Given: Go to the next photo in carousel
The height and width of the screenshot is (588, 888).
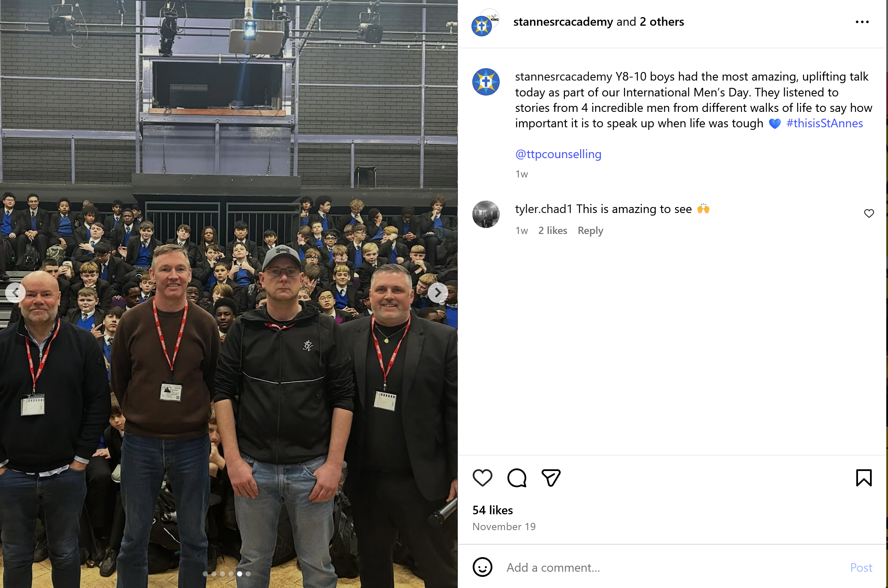Looking at the screenshot, I should (438, 293).
